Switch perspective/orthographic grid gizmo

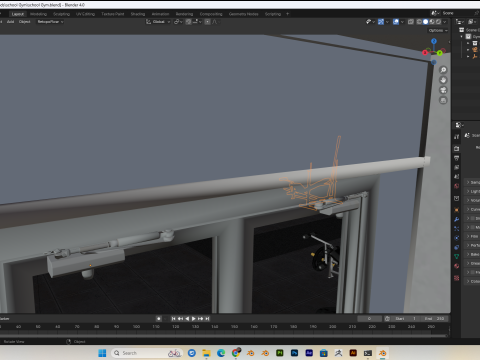443,100
